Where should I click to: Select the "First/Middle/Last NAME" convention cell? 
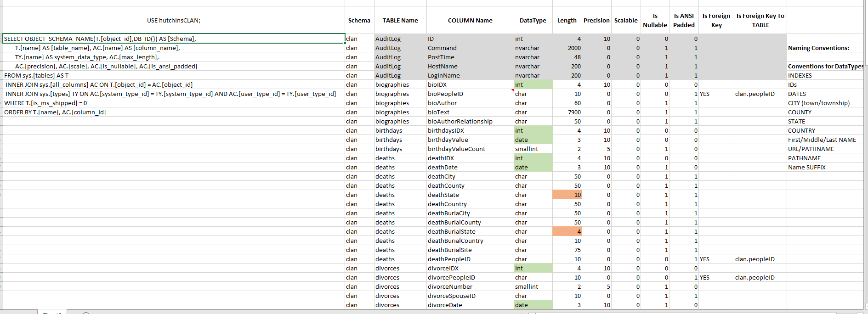click(822, 140)
